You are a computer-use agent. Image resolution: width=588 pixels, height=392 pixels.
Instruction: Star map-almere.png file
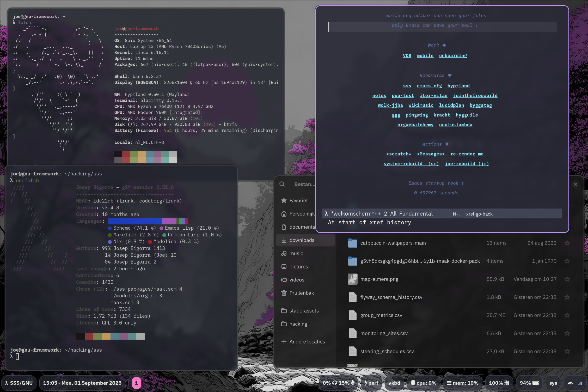click(x=567, y=279)
